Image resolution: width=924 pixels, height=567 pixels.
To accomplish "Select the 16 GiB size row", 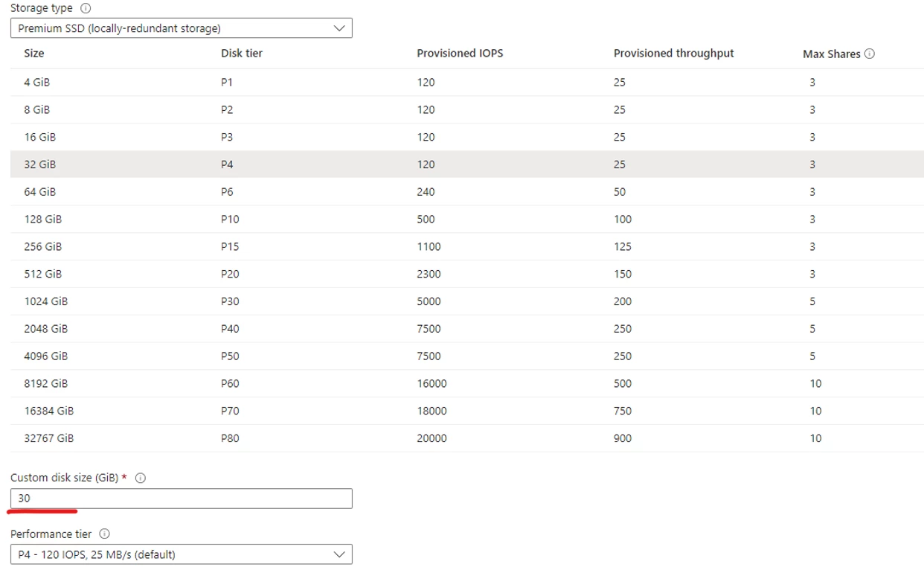I will [x=466, y=137].
